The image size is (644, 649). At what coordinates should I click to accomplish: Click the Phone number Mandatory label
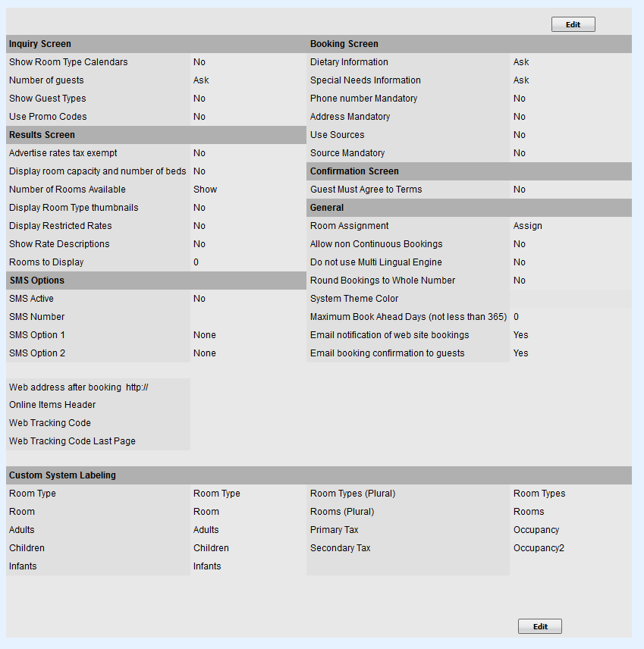pyautogui.click(x=363, y=99)
